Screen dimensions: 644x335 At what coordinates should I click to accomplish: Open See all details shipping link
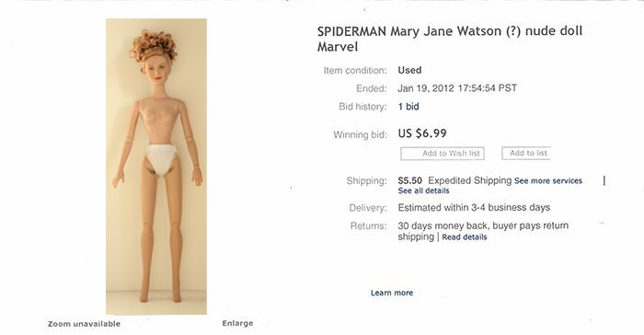(x=423, y=191)
